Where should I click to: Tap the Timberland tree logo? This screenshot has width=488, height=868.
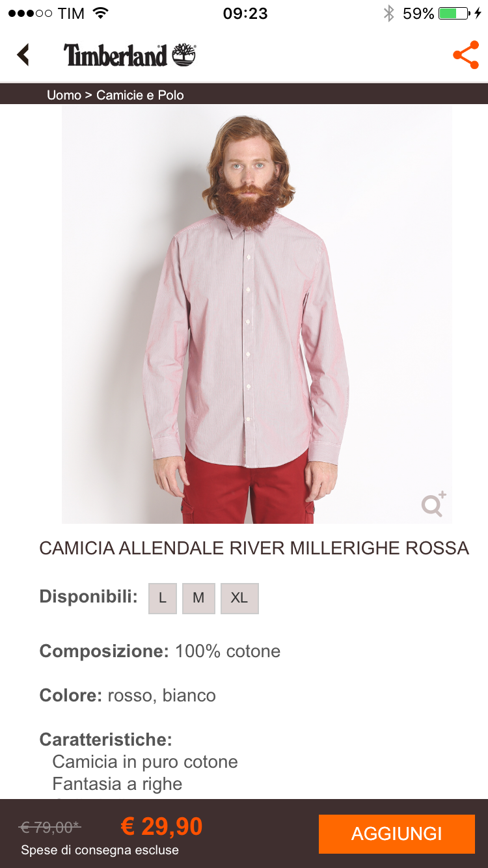(x=184, y=55)
